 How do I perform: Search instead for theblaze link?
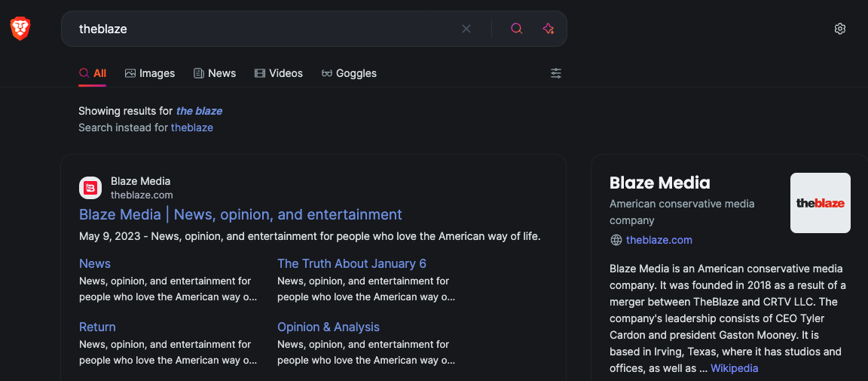point(191,128)
